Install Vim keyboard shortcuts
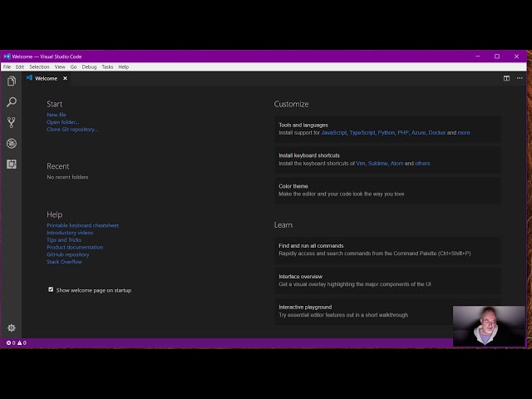The height and width of the screenshot is (399, 532). coord(361,164)
